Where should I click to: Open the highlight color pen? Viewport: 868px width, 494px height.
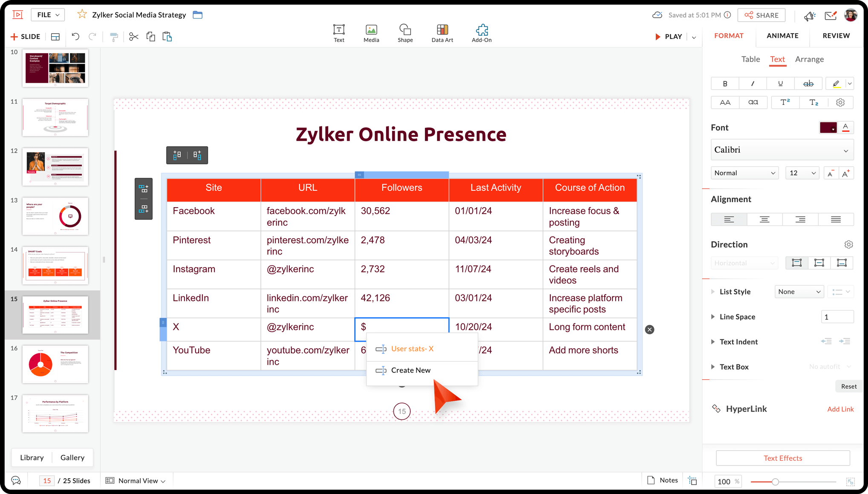pyautogui.click(x=836, y=84)
